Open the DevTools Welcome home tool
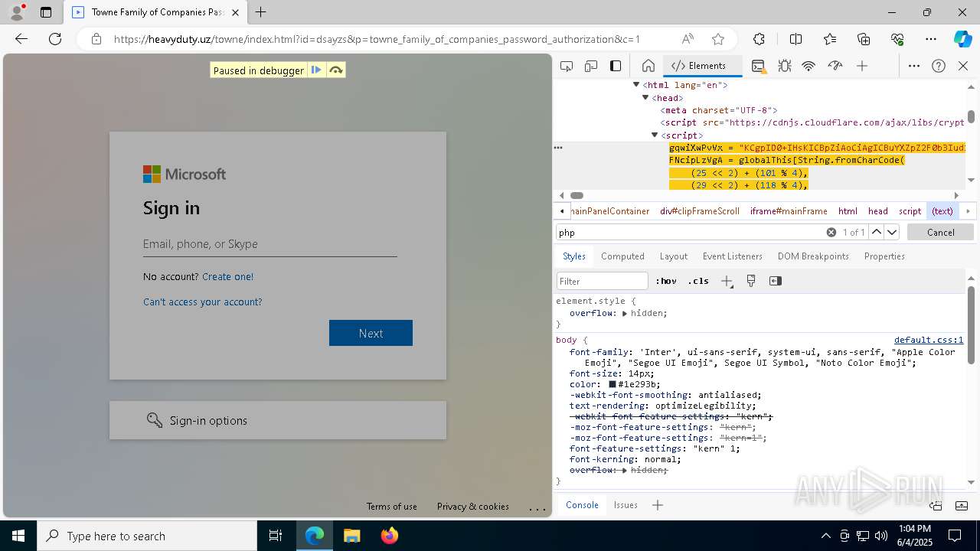Screen dimensions: 980x551 click(x=648, y=66)
